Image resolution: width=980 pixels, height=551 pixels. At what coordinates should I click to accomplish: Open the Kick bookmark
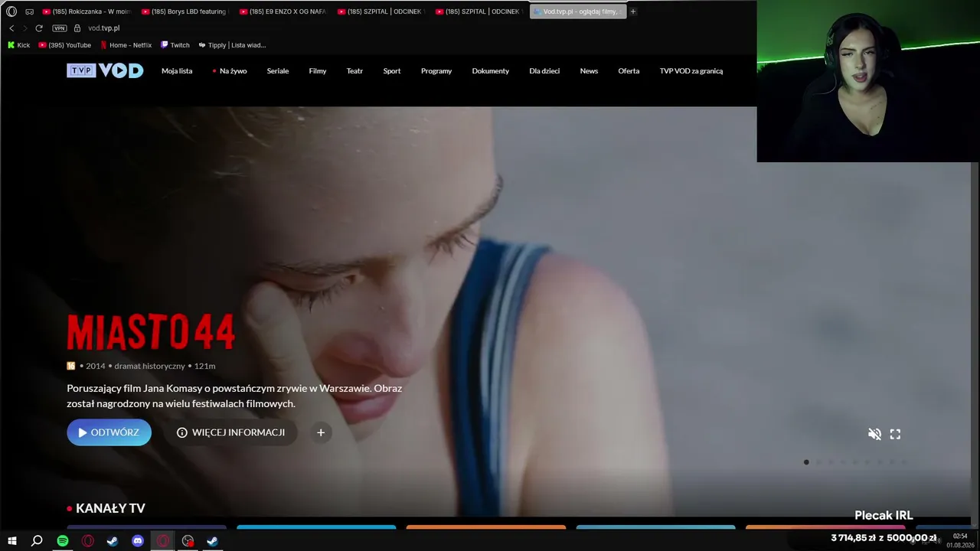18,45
